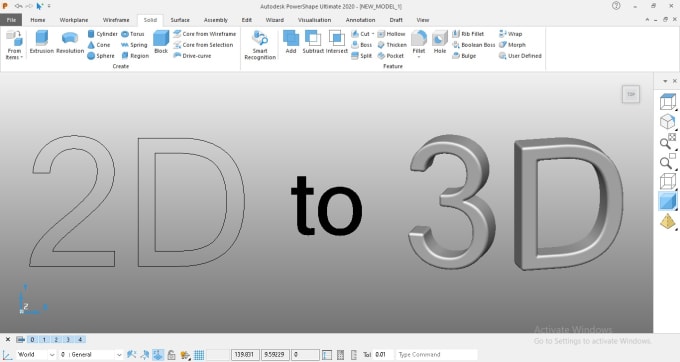
Task: Open the Annotation tab
Action: point(360,20)
